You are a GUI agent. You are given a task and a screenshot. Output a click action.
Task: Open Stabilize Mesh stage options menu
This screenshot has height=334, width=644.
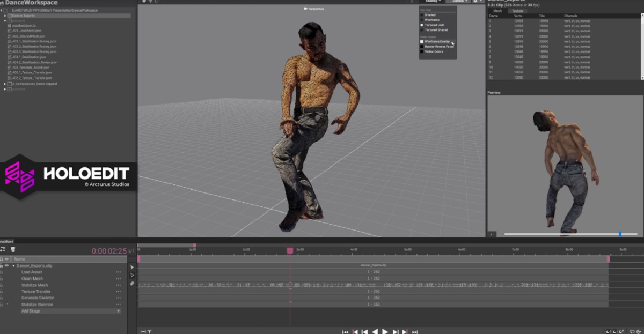pyautogui.click(x=118, y=285)
